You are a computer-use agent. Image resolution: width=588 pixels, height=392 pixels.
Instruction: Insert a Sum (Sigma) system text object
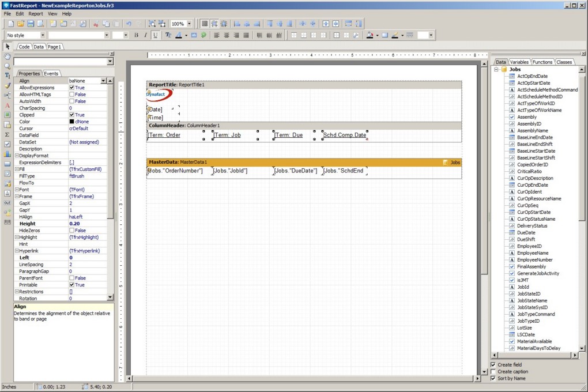coord(7,134)
